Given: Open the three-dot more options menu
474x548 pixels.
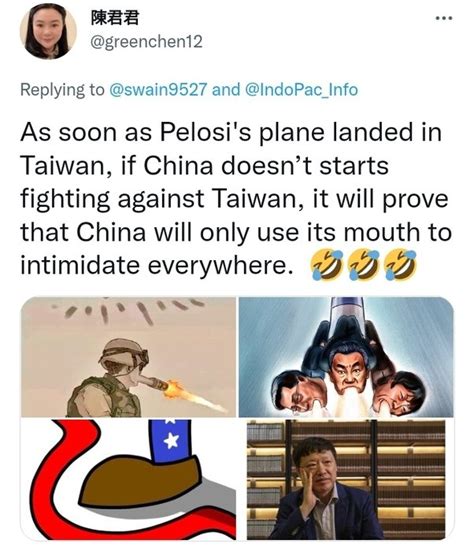Looking at the screenshot, I should click(444, 18).
